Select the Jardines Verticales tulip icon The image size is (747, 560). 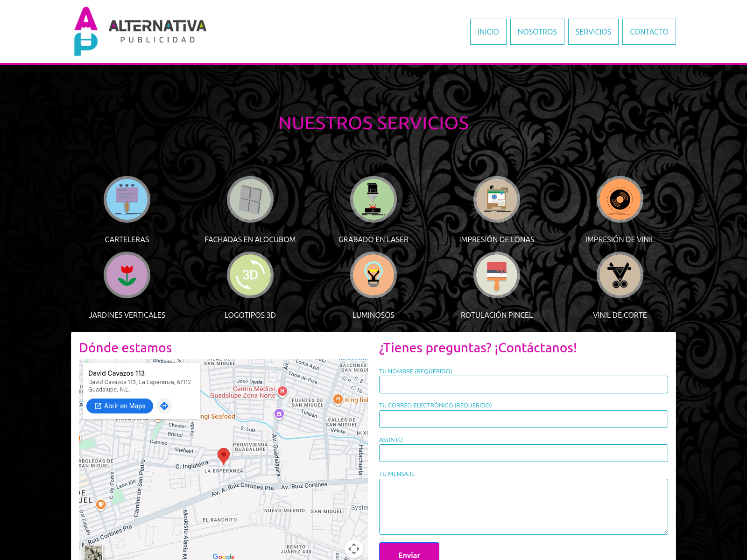[x=127, y=275]
